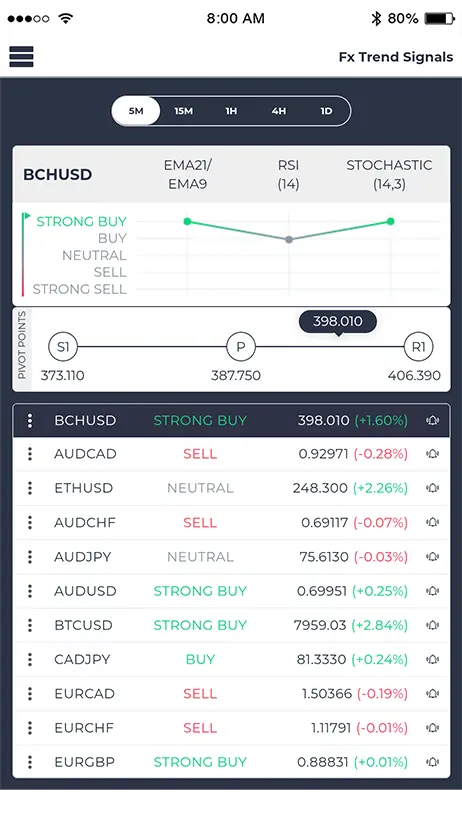Select the AUDCHF currency pair row
This screenshot has width=462, height=821.
pyautogui.click(x=231, y=523)
